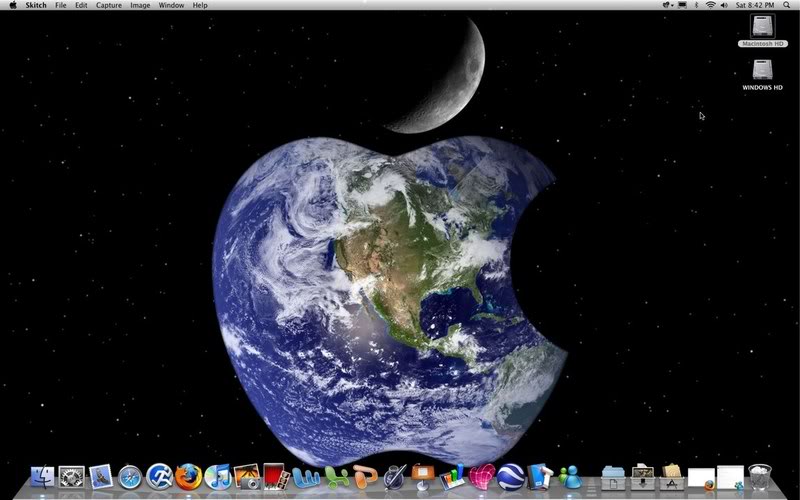Open Microsoft Word in the Dock
The width and height of the screenshot is (800, 500).
306,478
